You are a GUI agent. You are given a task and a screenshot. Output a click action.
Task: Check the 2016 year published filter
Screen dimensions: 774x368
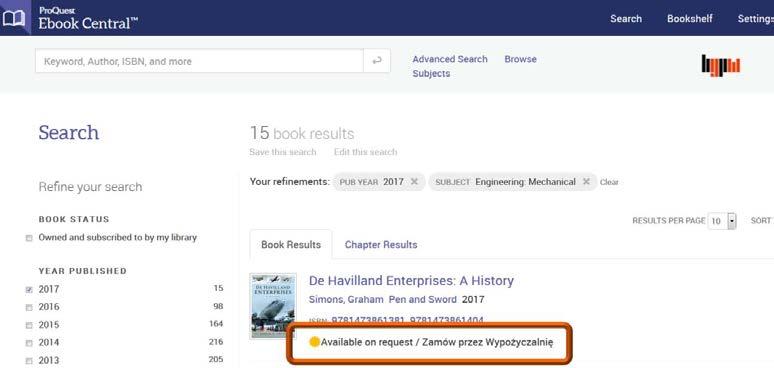coord(29,307)
